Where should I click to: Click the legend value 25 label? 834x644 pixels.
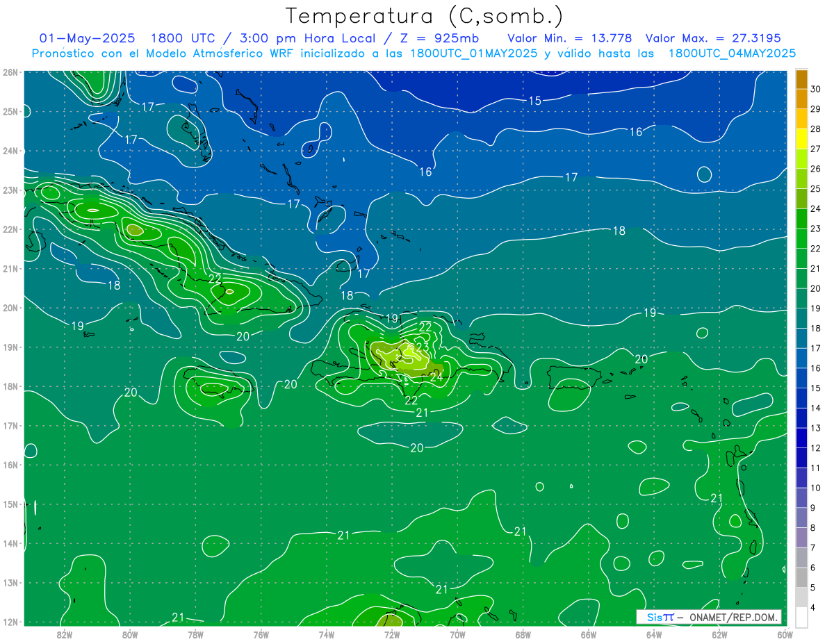(815, 189)
